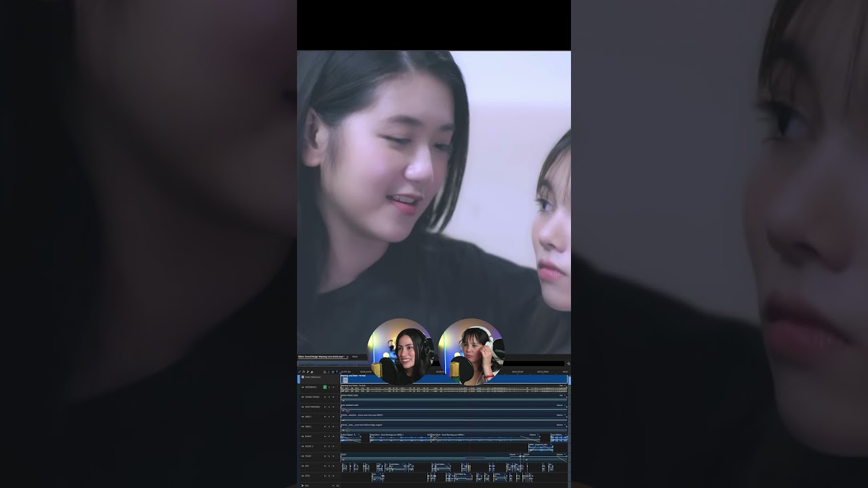
Task: Arm the REFERENCE track for record
Action: tap(334, 387)
